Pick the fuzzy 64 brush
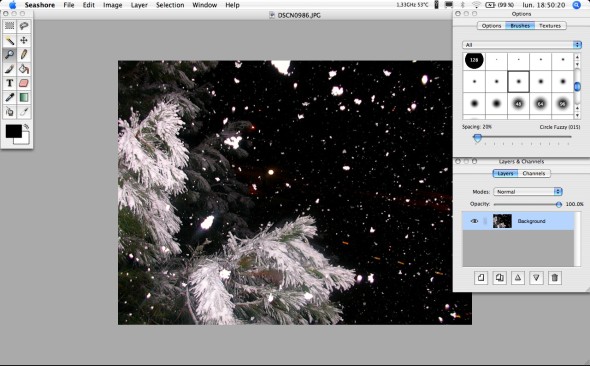The image size is (590, 366). tap(541, 103)
